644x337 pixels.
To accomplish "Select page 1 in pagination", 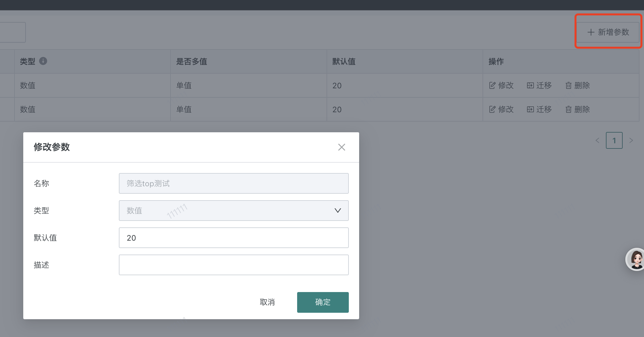I will tap(614, 140).
